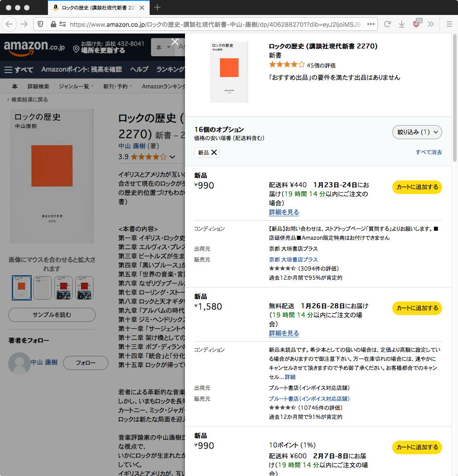Click the (3094件の評価) seller rating text
458x476 pixels.
click(318, 268)
